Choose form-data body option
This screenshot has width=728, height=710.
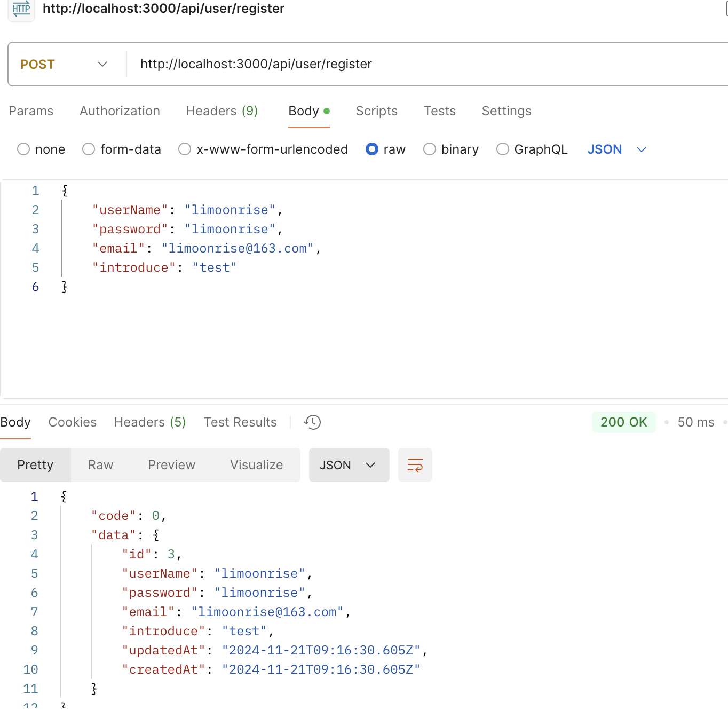89,149
